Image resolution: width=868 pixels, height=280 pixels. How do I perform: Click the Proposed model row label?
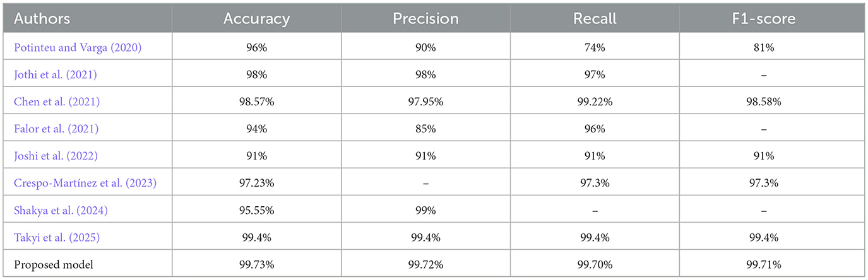(x=53, y=265)
